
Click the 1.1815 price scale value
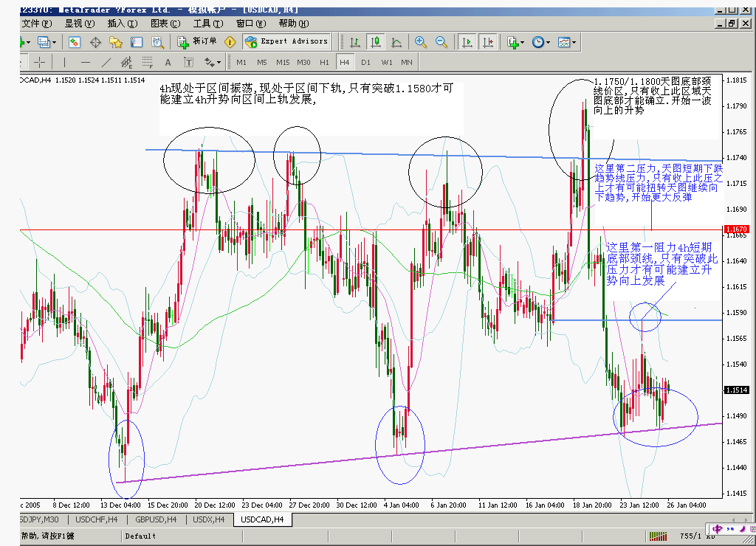click(737, 80)
